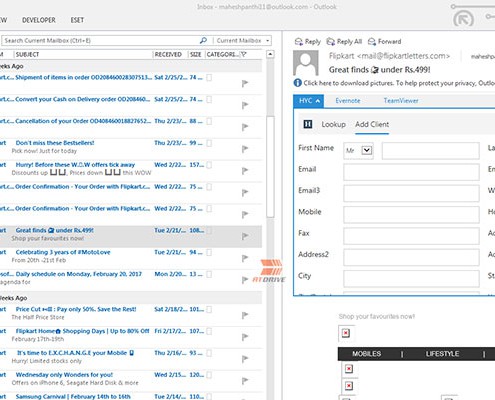This screenshot has height=400, width=495.
Task: Click the CATEGORIES column header
Action: (222, 54)
